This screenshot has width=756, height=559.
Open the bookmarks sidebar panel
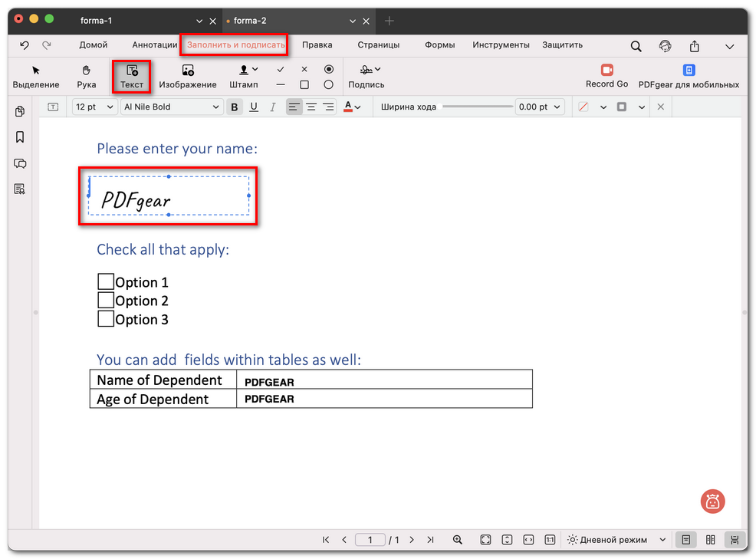20,137
